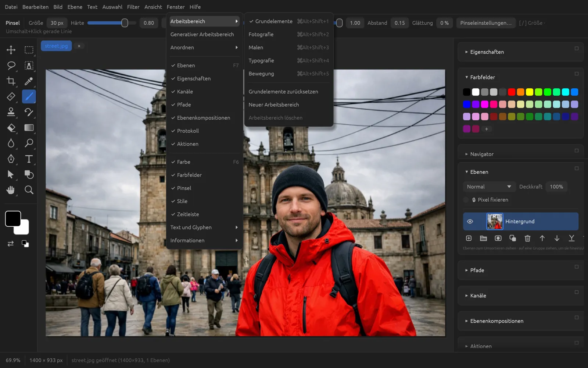Open the Filter menu

coord(133,7)
